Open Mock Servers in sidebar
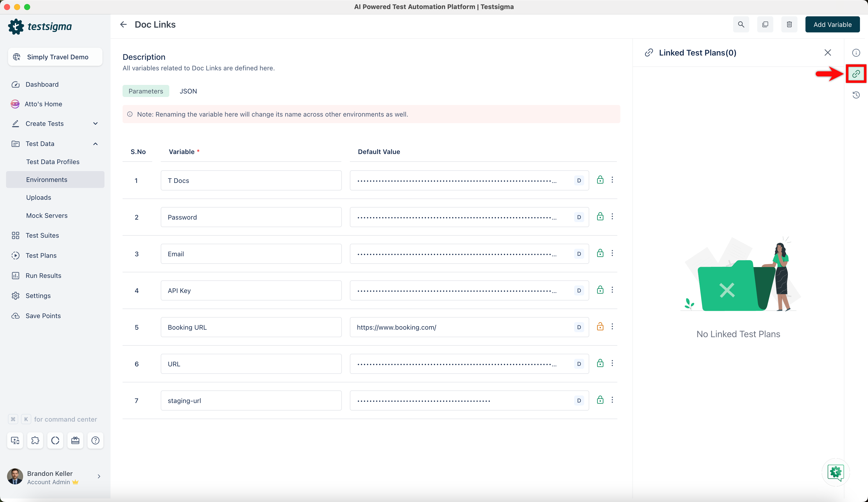This screenshot has height=502, width=868. (47, 215)
